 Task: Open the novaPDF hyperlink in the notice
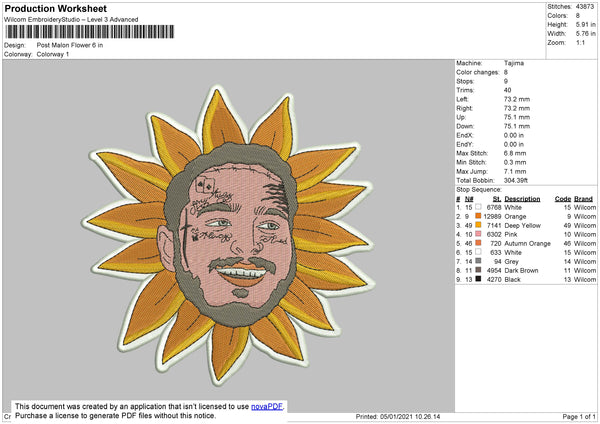tap(267, 406)
